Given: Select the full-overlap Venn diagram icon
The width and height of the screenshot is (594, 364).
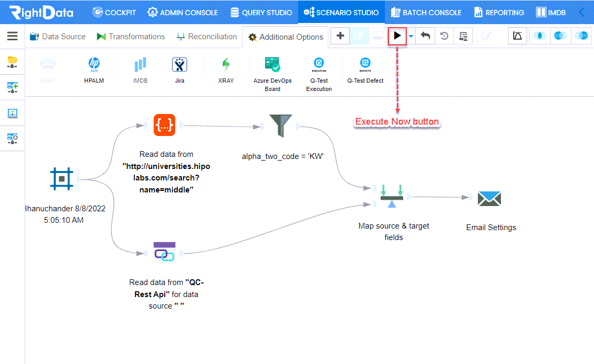Looking at the screenshot, I should 561,36.
